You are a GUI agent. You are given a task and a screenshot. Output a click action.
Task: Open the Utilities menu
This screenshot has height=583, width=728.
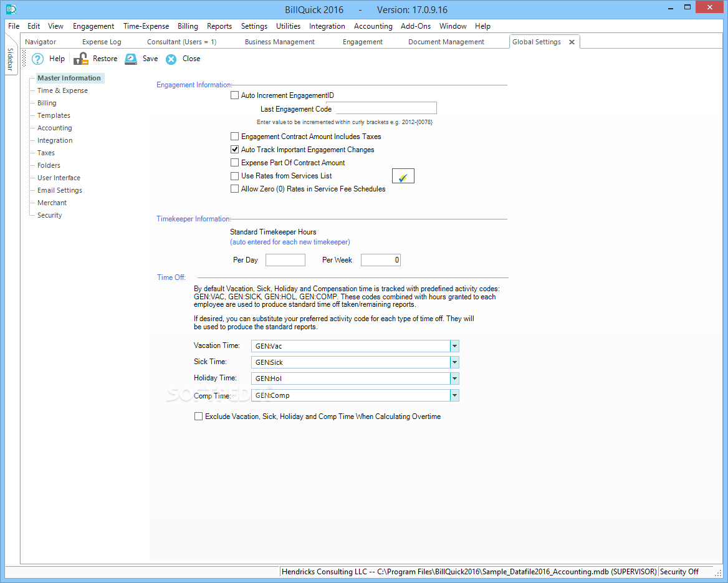point(289,26)
